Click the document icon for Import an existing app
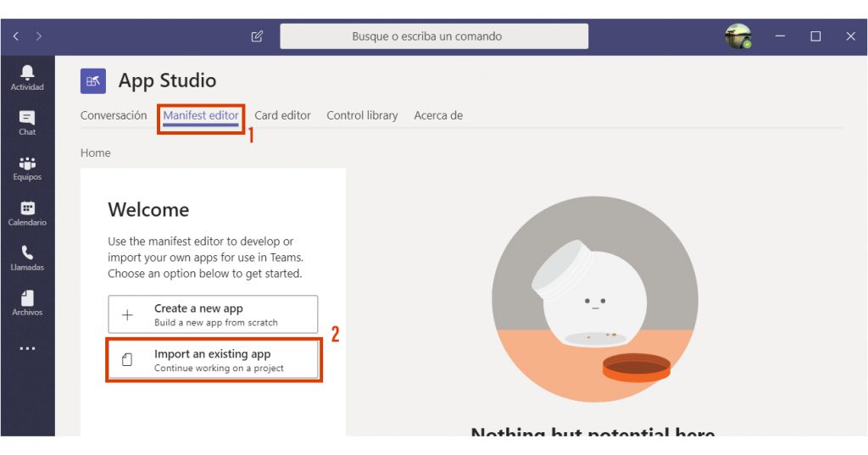The height and width of the screenshot is (455, 868). (x=127, y=360)
